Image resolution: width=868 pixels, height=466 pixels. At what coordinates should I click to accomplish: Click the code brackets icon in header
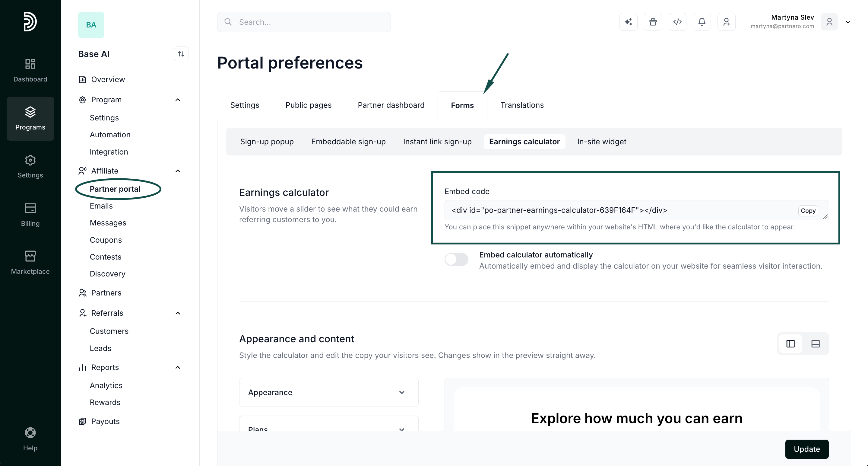click(x=677, y=22)
